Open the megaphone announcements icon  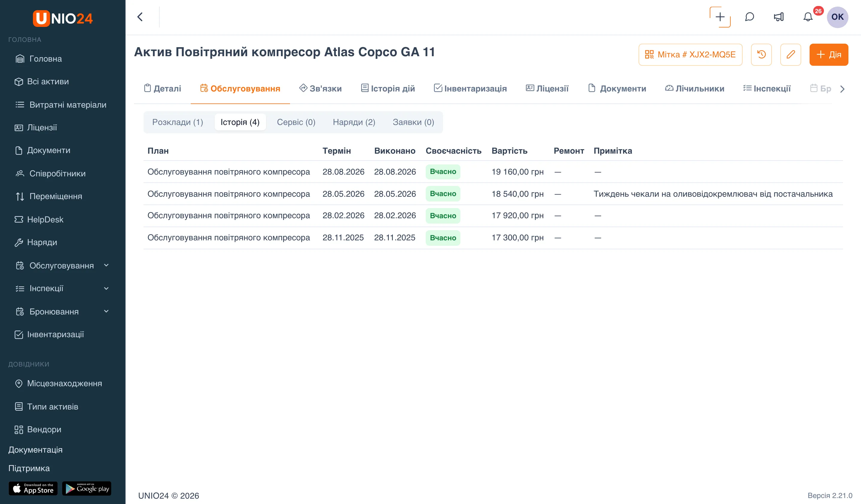(x=779, y=17)
